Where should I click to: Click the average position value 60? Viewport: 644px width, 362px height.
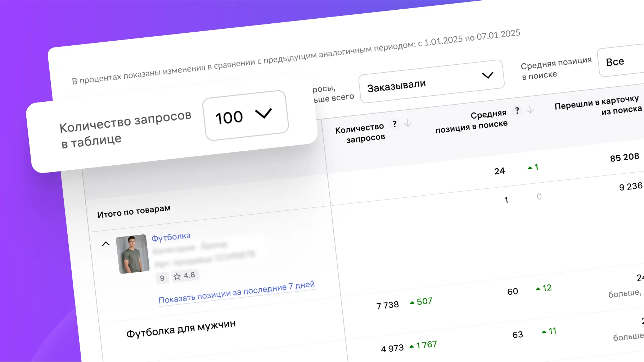pyautogui.click(x=513, y=292)
